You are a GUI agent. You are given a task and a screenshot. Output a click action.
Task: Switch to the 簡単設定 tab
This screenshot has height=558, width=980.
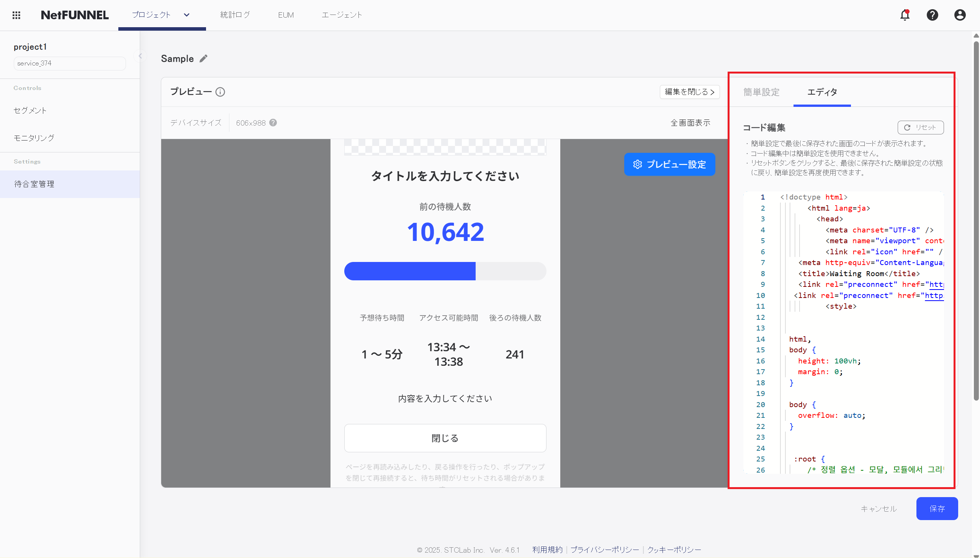tap(761, 92)
